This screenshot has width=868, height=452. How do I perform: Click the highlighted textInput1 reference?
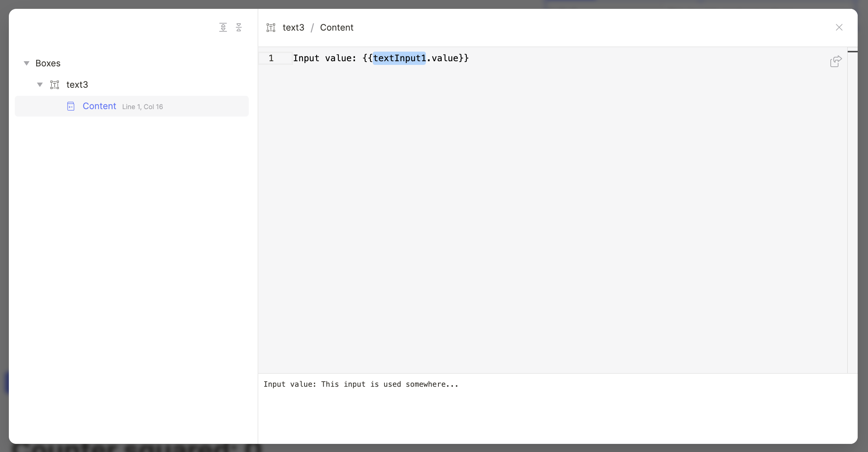[399, 58]
